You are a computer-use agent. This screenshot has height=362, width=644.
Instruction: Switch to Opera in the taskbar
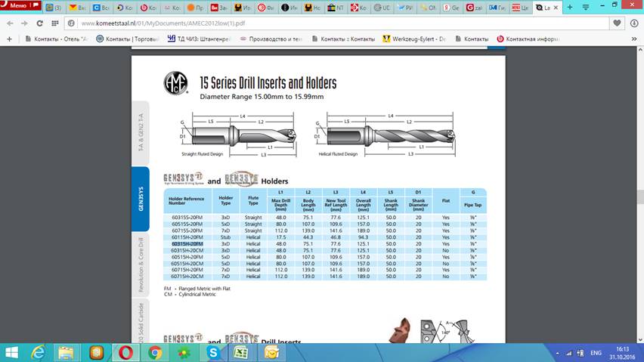click(x=125, y=353)
